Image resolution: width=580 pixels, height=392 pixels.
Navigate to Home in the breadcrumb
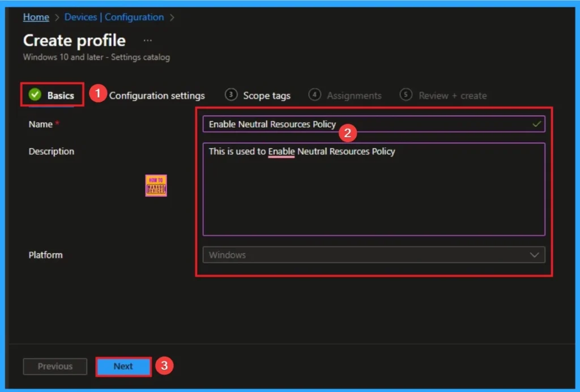point(36,17)
